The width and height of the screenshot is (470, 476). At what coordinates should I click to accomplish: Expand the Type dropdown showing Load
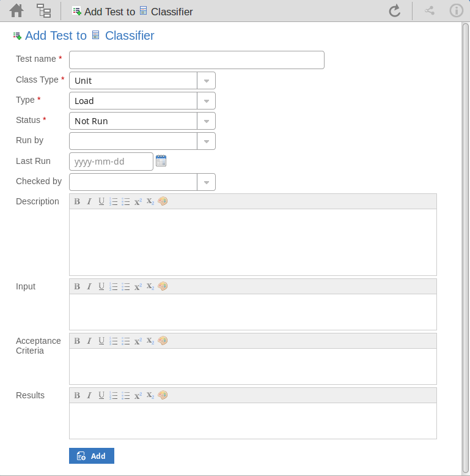coord(206,101)
